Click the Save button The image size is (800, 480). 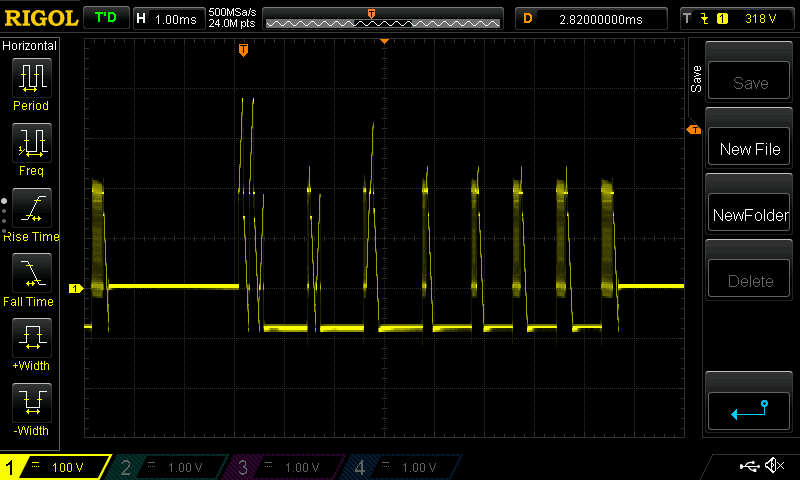click(x=749, y=81)
